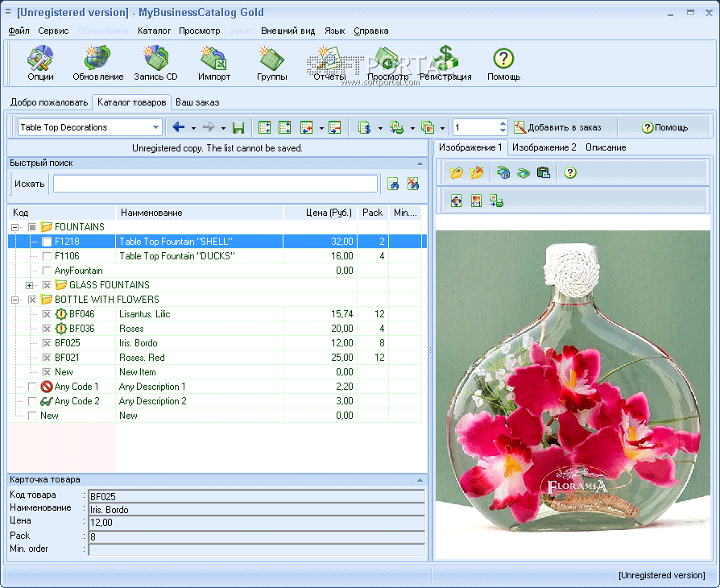The height and width of the screenshot is (588, 720).
Task: Switch to the Изображение 2 tab
Action: coord(544,147)
